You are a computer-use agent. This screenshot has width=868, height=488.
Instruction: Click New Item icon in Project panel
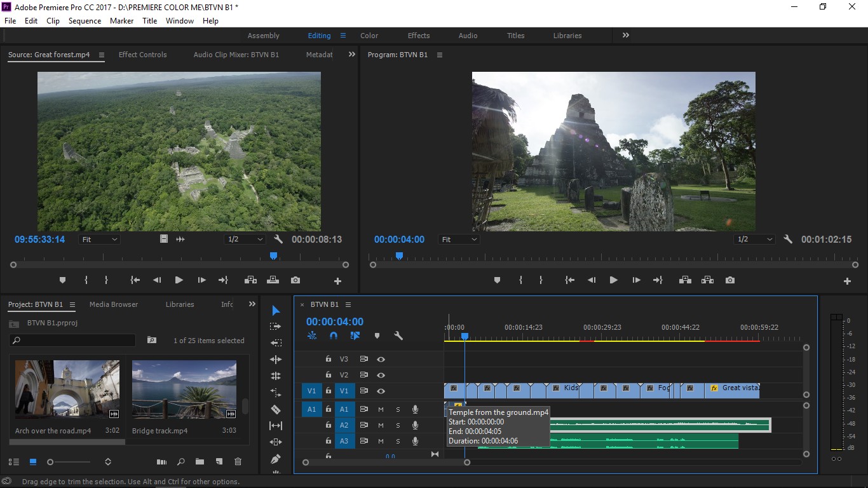tap(219, 462)
